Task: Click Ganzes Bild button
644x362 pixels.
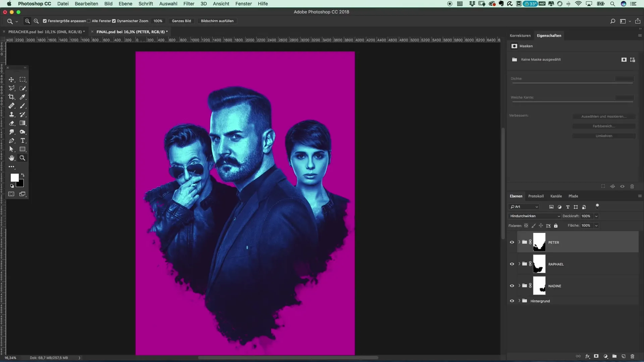Action: 181,21
